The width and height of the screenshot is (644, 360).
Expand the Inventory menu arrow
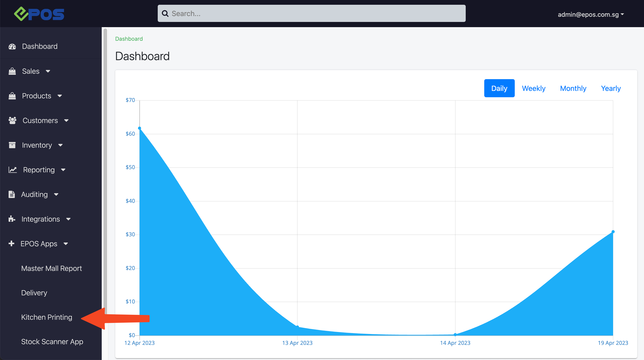click(x=61, y=145)
